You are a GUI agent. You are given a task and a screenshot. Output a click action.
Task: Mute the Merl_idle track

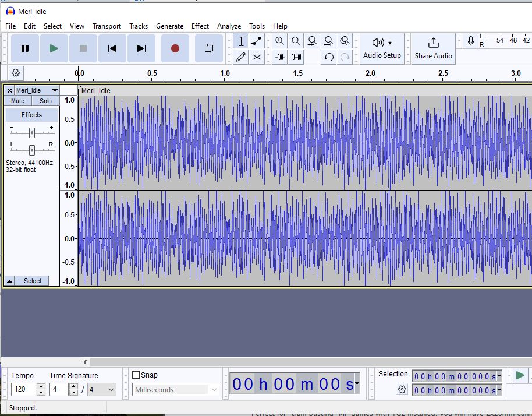[18, 101]
